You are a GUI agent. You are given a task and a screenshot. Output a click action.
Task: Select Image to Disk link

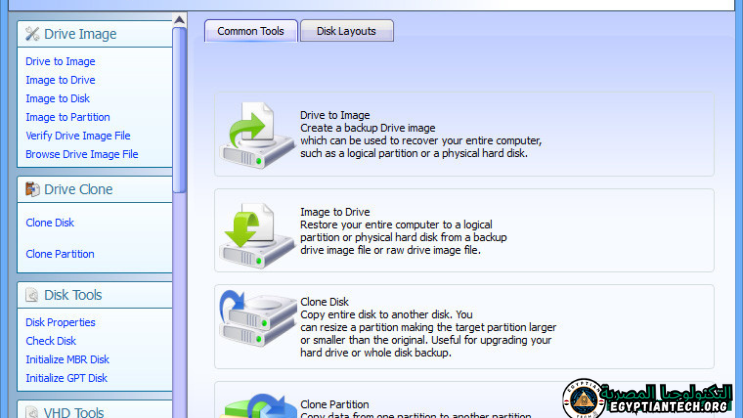(57, 99)
